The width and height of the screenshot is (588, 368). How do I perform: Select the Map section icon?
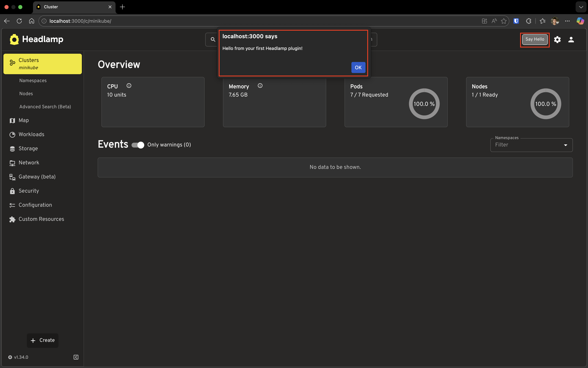coord(12,120)
